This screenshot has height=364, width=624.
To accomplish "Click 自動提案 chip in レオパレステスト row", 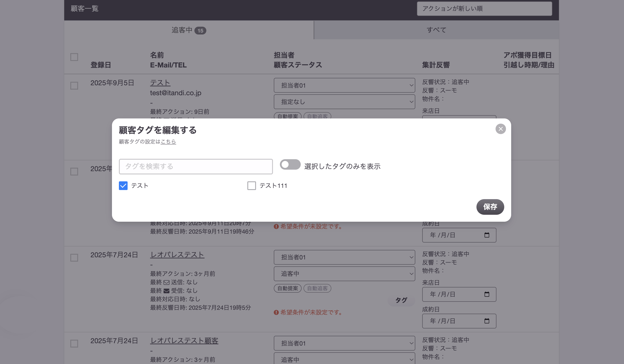I will [287, 288].
